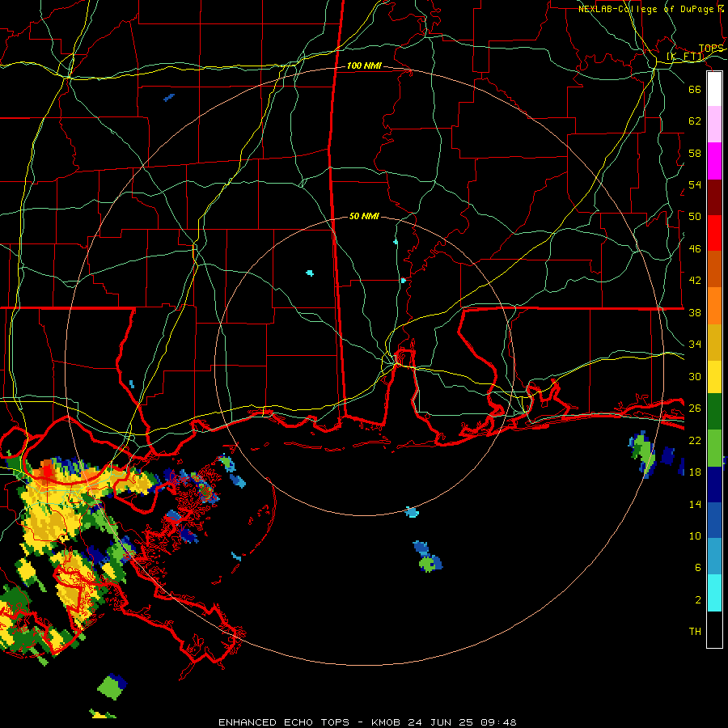
Task: Click the light green square echo at bottom left
Action: 110,687
